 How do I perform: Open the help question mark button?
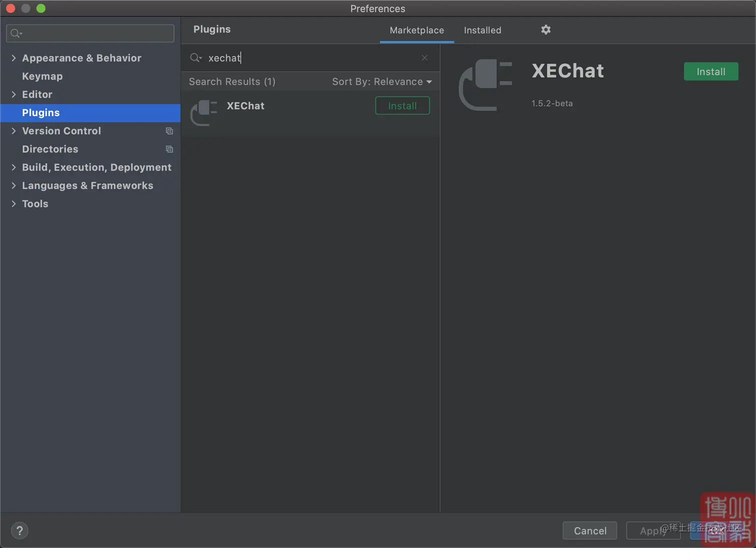pyautogui.click(x=19, y=530)
